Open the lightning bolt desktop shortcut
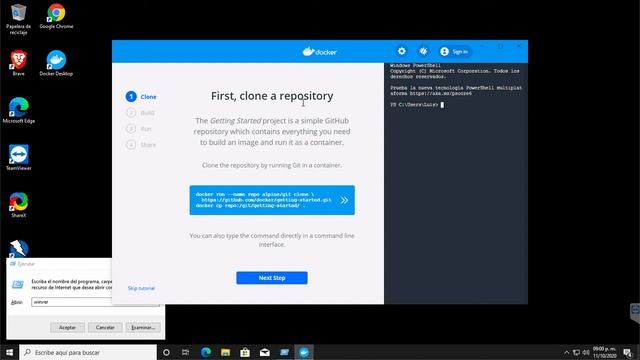 (x=18, y=249)
